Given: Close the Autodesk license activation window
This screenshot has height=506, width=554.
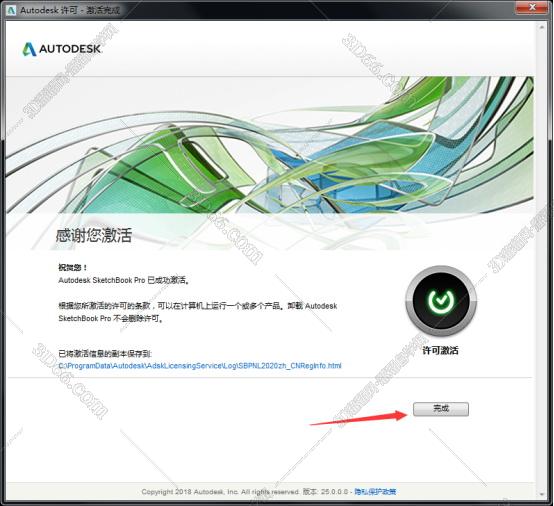Looking at the screenshot, I should pos(531,7).
